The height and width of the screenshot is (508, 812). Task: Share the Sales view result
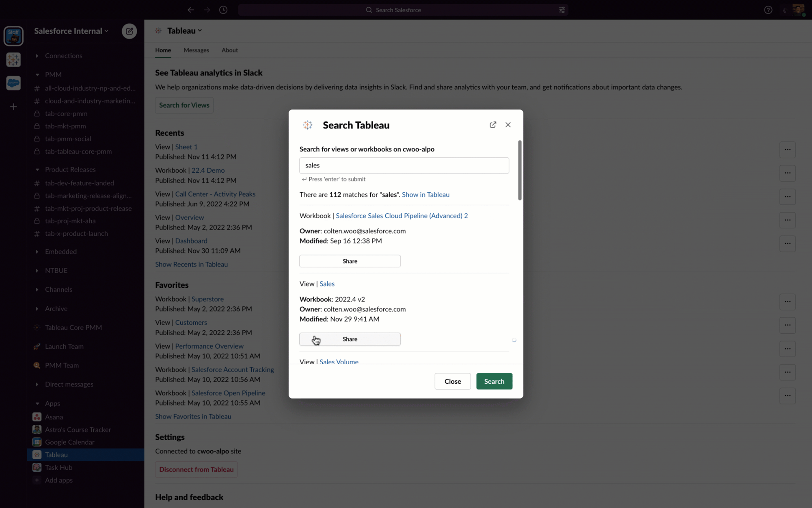(x=350, y=339)
